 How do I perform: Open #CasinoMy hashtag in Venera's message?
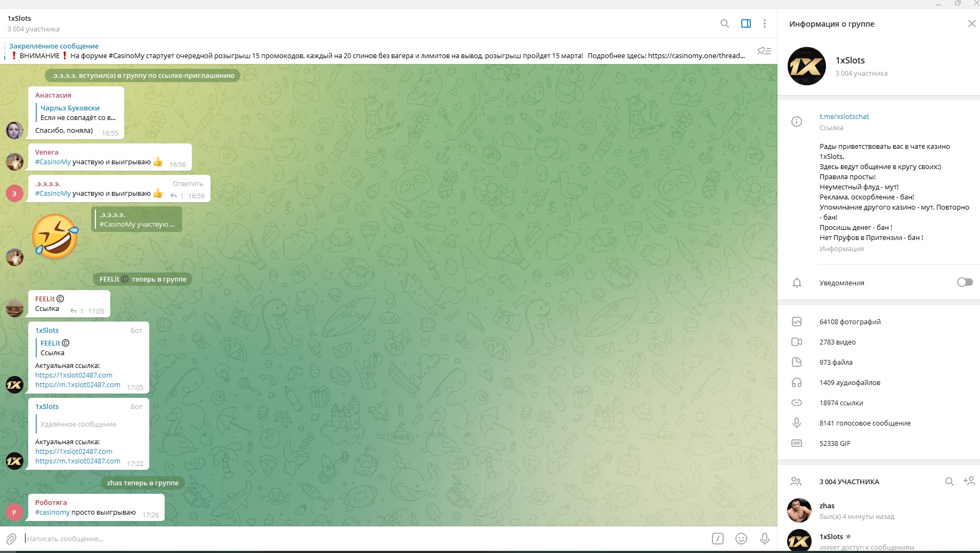pos(53,162)
